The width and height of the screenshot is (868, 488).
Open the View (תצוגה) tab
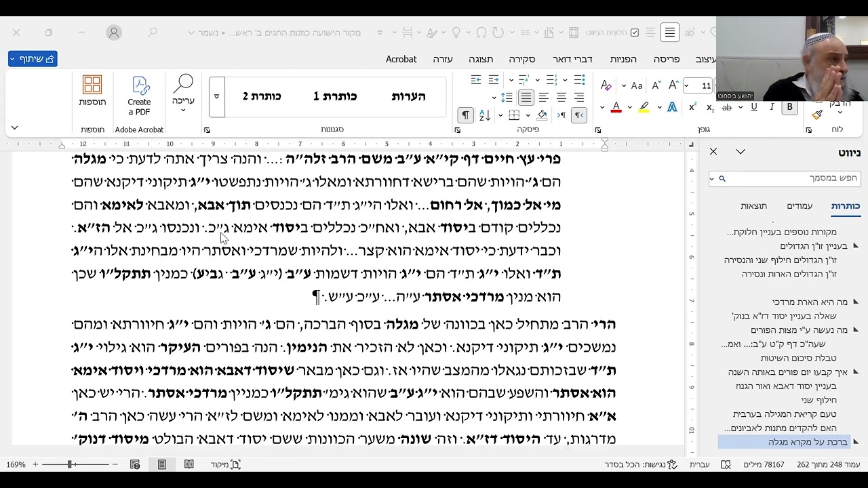tap(481, 59)
